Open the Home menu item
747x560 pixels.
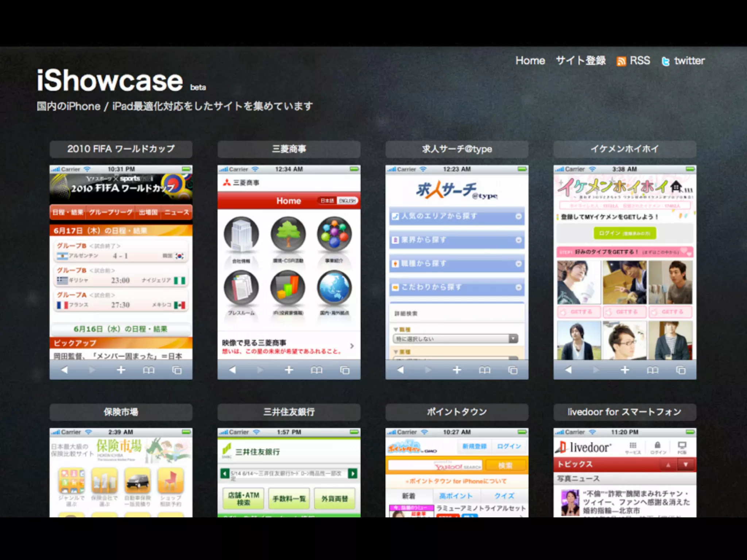[530, 61]
